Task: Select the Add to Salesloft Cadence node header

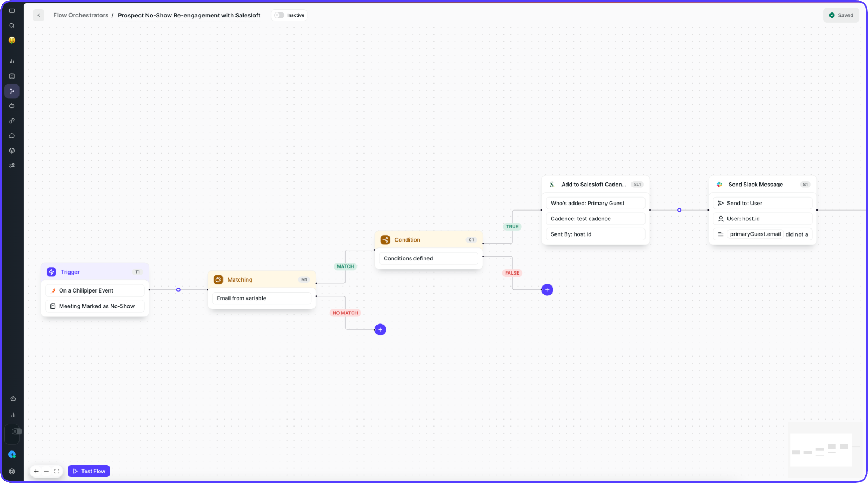Action: click(596, 185)
